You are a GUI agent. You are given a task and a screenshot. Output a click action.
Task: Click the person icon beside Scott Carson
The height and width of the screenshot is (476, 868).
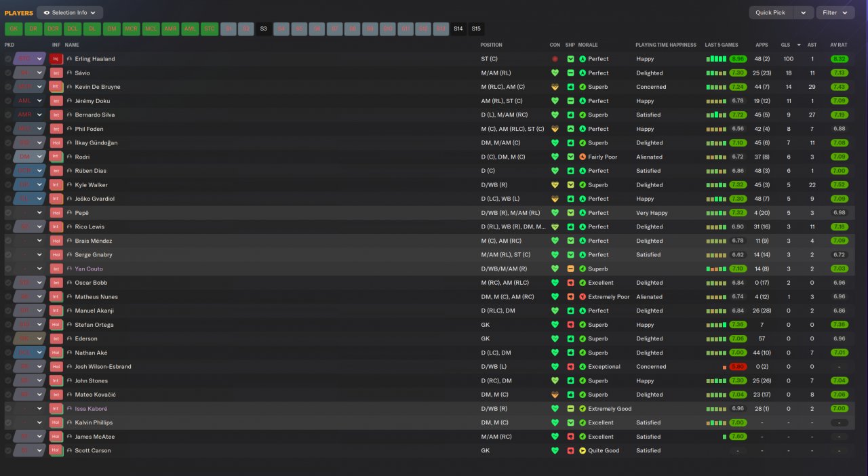click(x=69, y=451)
